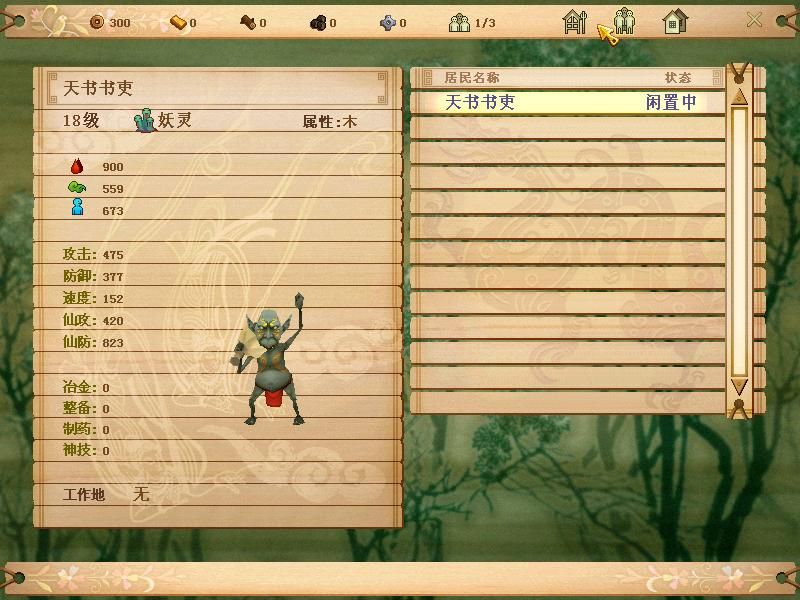This screenshot has width=800, height=600.
Task: Click the 防御: 377 stat
Action: (x=93, y=276)
